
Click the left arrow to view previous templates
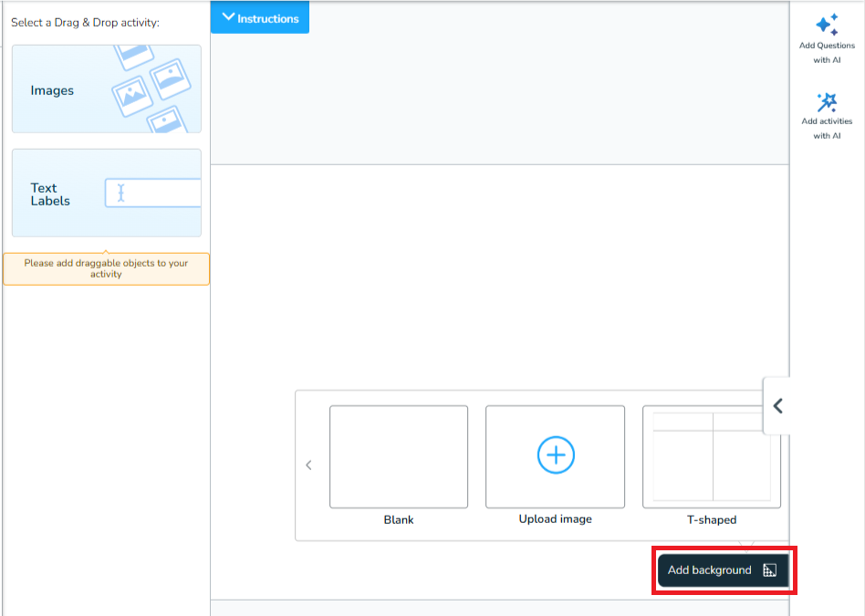[x=308, y=465]
